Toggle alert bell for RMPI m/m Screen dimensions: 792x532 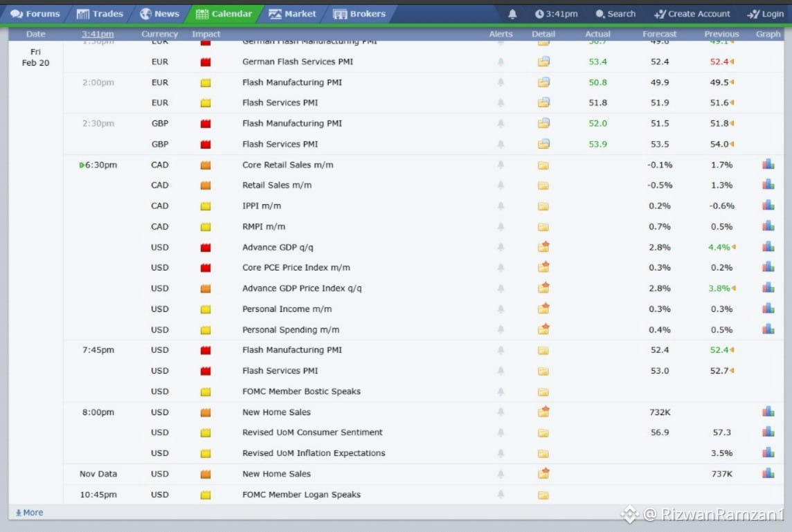pyautogui.click(x=501, y=227)
